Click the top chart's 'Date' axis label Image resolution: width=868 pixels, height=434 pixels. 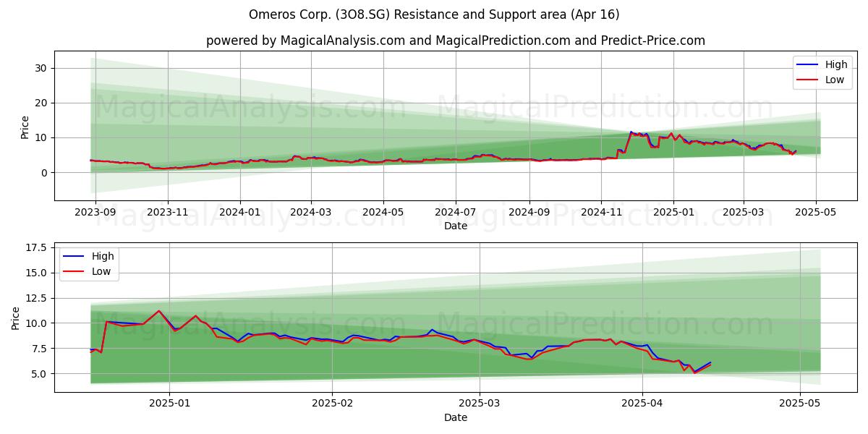coord(456,226)
